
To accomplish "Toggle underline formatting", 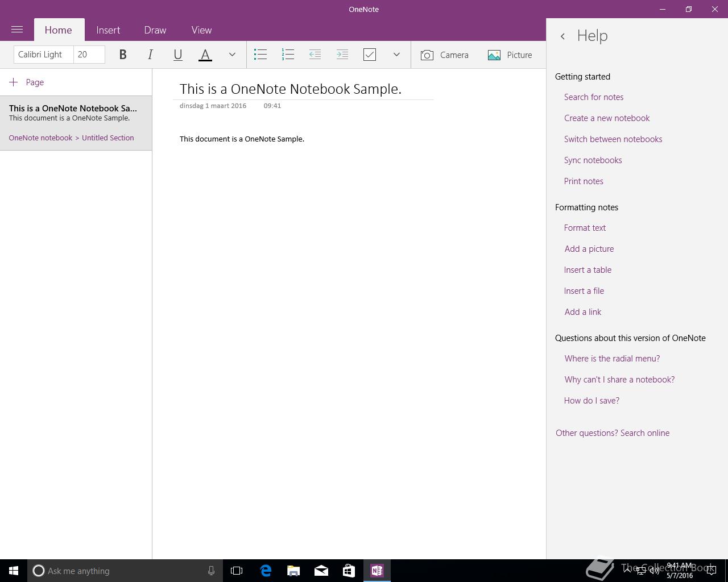I will pyautogui.click(x=177, y=55).
